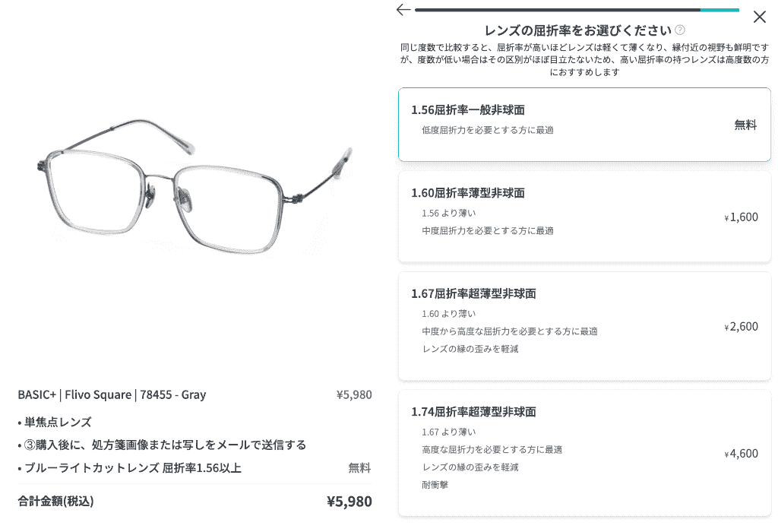778x532 pixels.
Task: Choose the 1.60 thin aspheric lens option
Action: tap(584, 217)
